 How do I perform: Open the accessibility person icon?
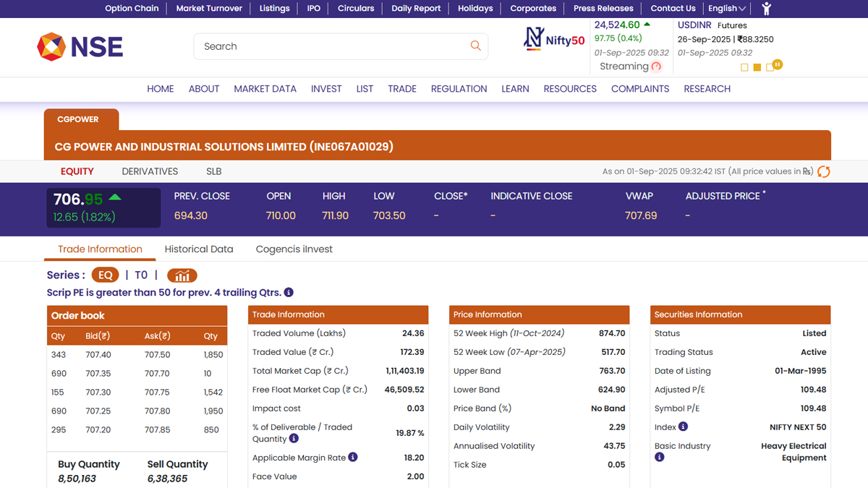[767, 9]
